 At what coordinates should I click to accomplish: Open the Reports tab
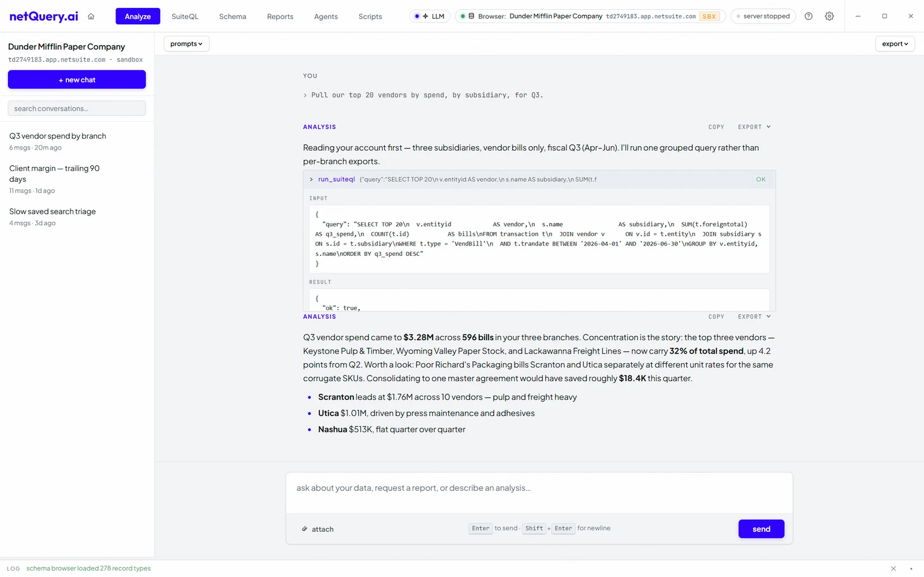[280, 16]
